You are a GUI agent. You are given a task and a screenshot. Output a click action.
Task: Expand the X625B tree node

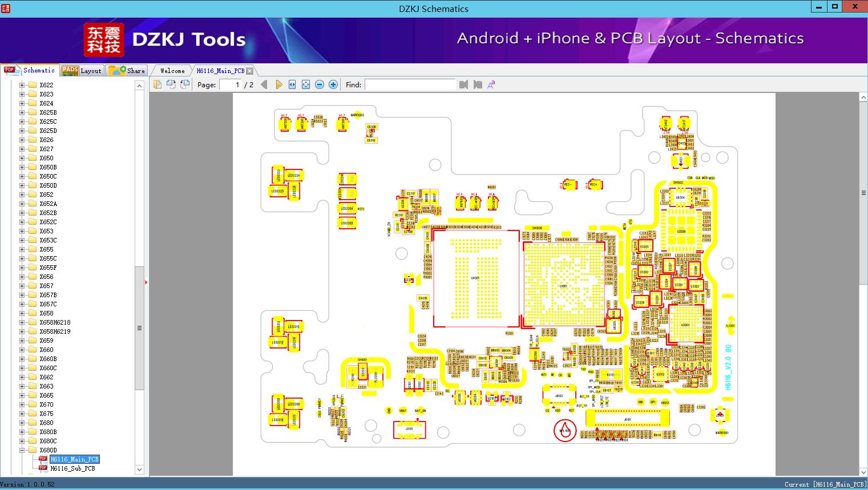(x=22, y=112)
